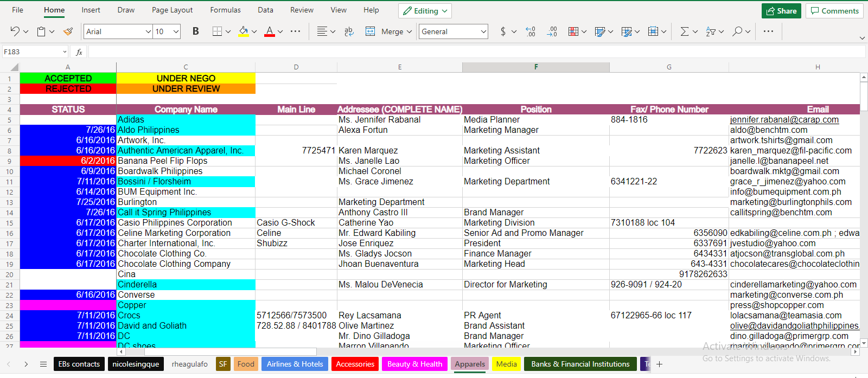
Task: Click the insert function fx icon
Action: [79, 52]
